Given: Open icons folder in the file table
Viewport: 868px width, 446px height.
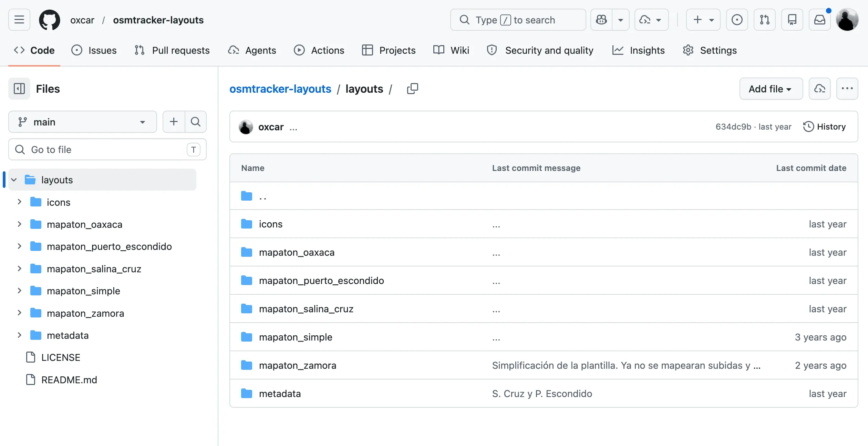Looking at the screenshot, I should (271, 224).
